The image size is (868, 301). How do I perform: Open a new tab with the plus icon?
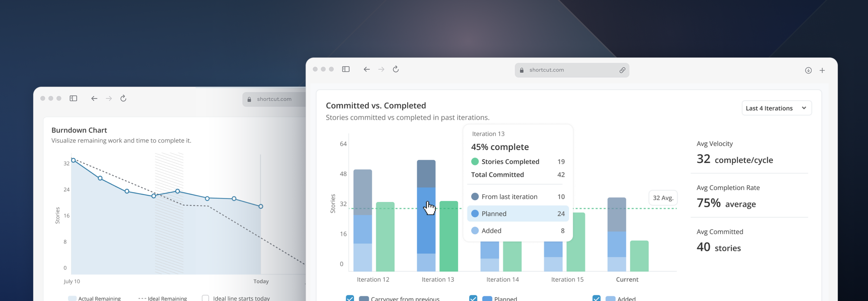click(822, 70)
